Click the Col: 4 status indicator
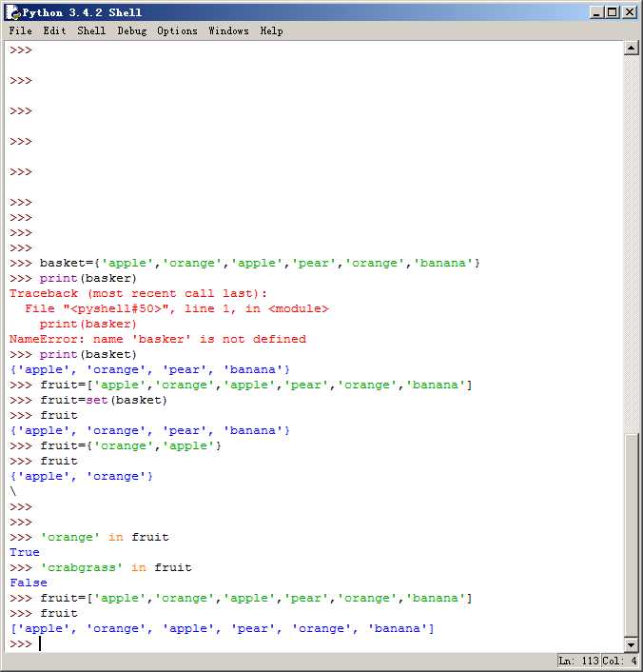This screenshot has height=672, width=643. click(619, 661)
